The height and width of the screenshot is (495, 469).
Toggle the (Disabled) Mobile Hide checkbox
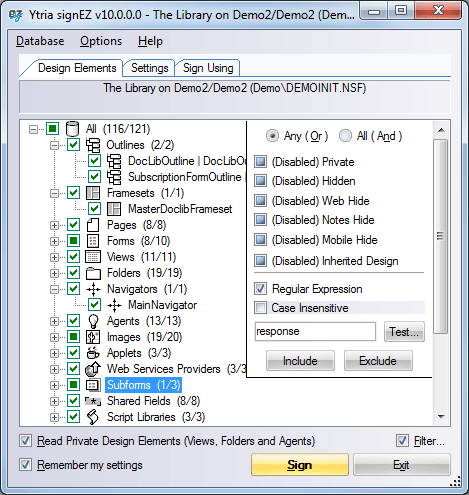[x=260, y=239]
